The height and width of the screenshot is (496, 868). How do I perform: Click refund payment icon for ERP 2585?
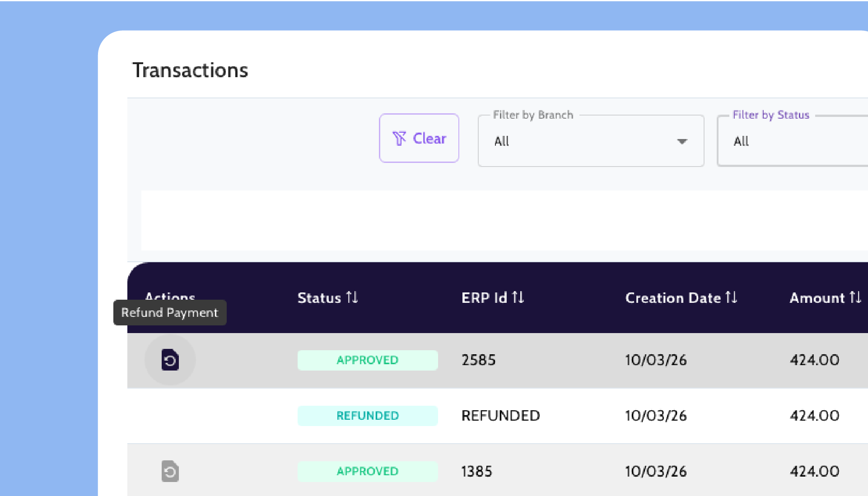(x=170, y=360)
